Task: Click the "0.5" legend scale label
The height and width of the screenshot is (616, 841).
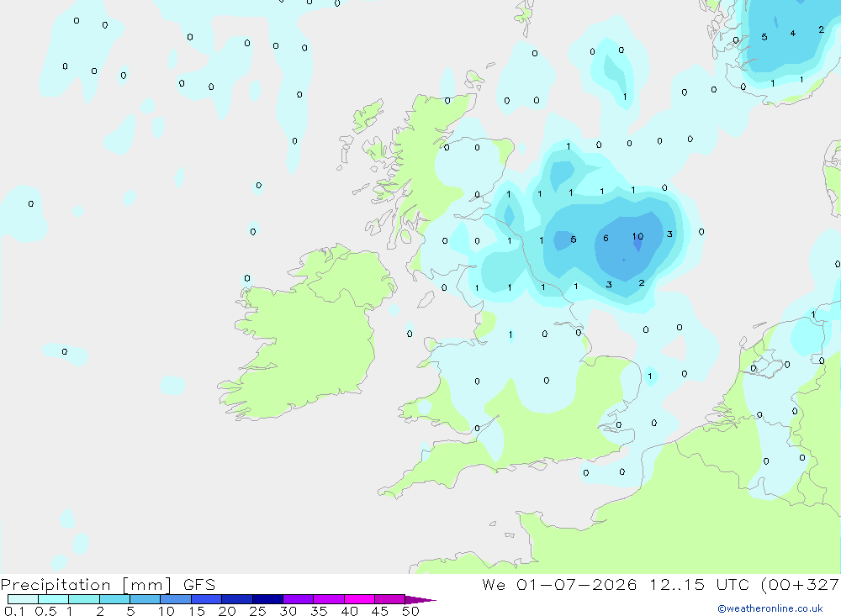Action: point(45,611)
